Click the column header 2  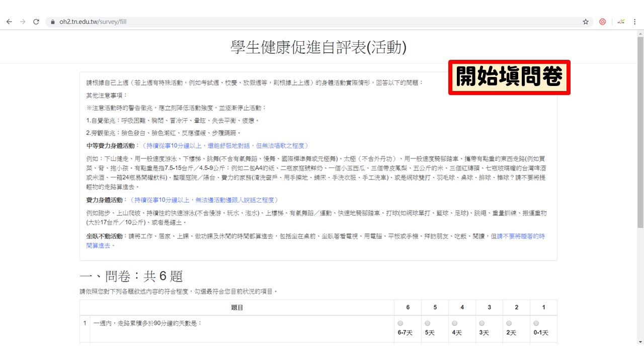(x=516, y=307)
